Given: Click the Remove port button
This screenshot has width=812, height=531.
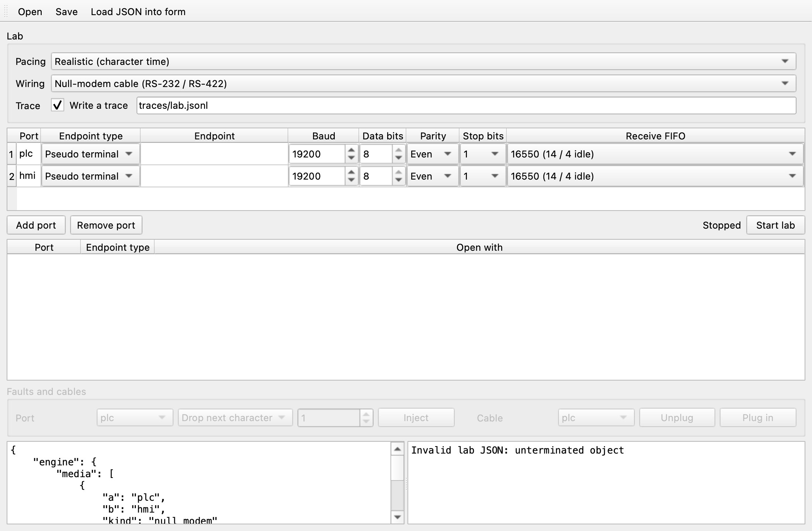Looking at the screenshot, I should pyautogui.click(x=106, y=225).
